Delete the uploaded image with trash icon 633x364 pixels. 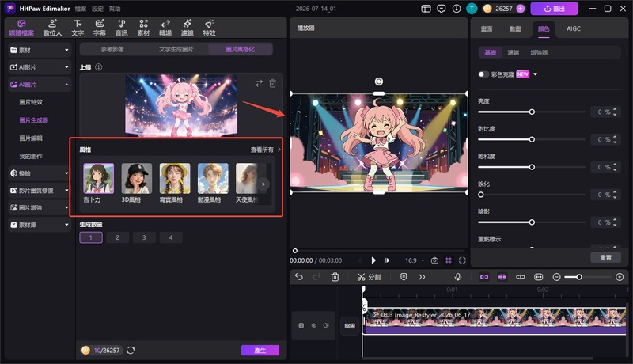272,83
